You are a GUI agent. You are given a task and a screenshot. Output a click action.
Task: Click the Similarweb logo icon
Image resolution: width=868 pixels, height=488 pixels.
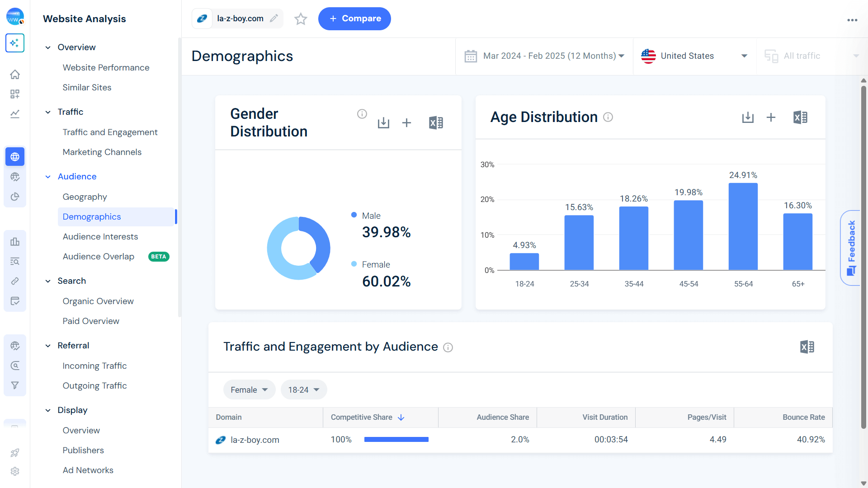point(15,17)
